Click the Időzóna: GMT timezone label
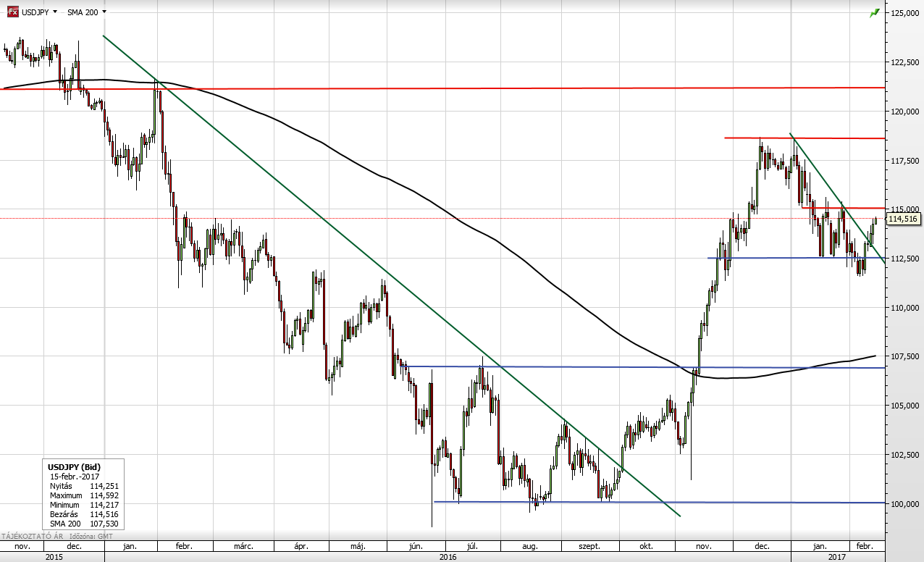Screen dimensions: 924x562 tap(91, 536)
